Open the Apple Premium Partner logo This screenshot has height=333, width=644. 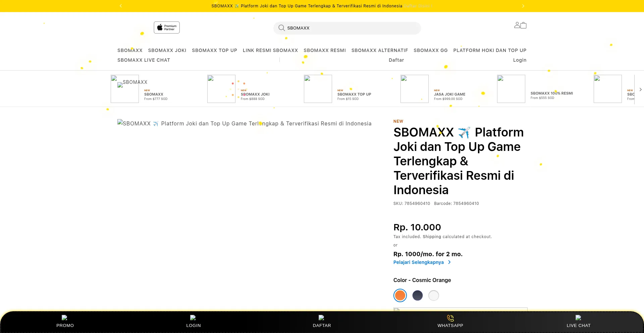167,27
